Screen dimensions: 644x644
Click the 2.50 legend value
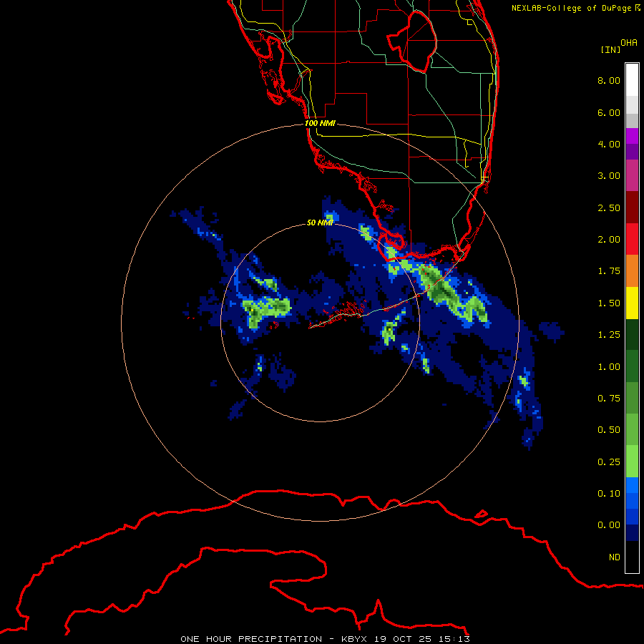tap(609, 208)
